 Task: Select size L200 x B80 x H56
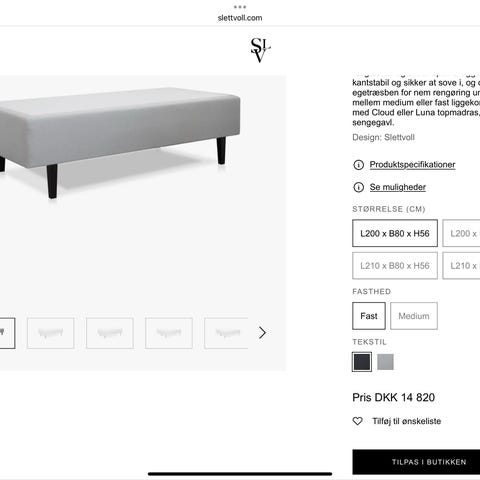(x=395, y=233)
